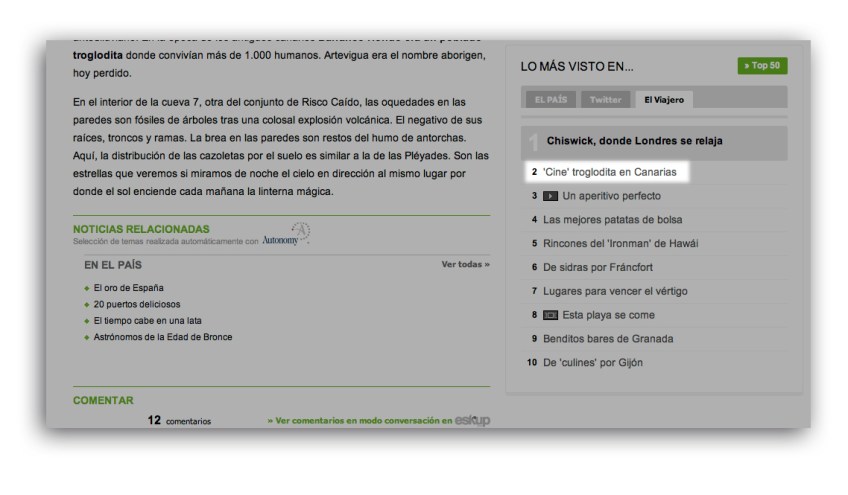Go to "Rincones del 'Ironman' de Hawái"
The width and height of the screenshot is (848, 495).
pyautogui.click(x=620, y=243)
